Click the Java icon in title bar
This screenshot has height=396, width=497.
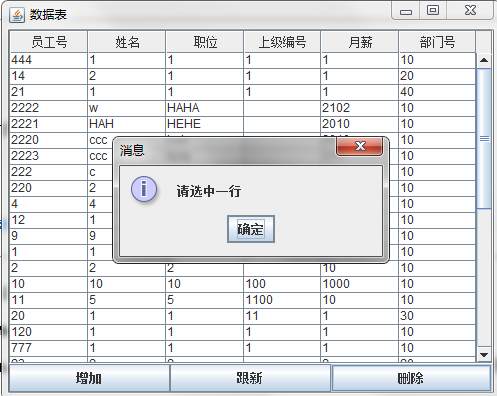tap(17, 15)
